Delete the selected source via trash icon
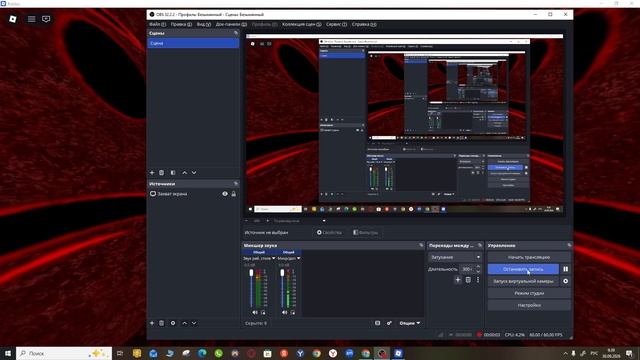Screen dimensions: 640x360 (x=162, y=323)
